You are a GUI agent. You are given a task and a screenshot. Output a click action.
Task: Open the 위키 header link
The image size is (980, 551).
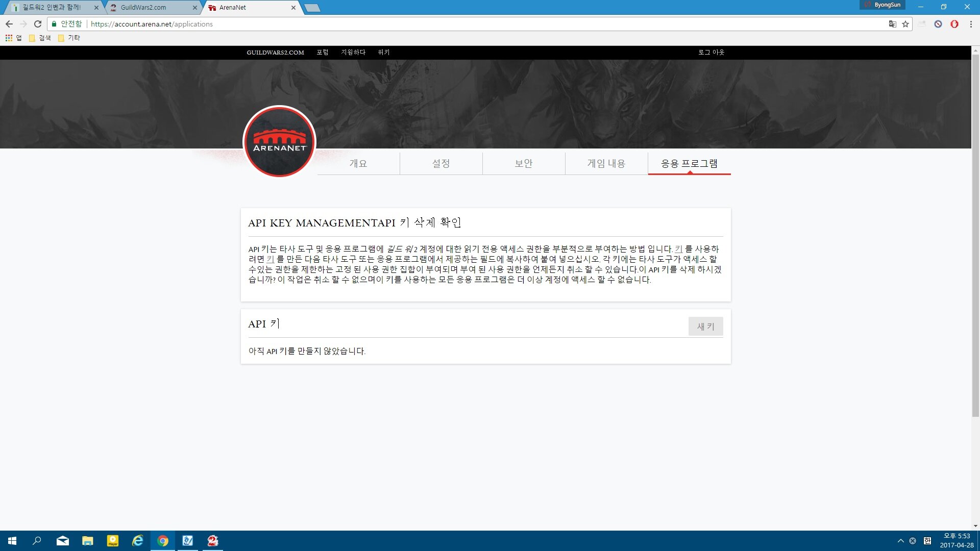click(x=384, y=53)
